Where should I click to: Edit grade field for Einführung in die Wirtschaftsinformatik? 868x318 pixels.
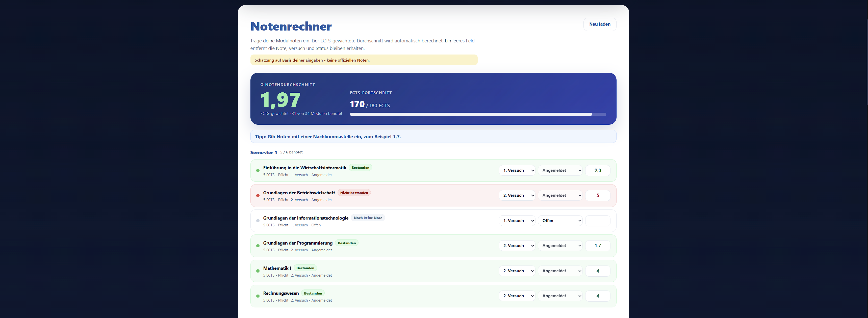tap(598, 170)
